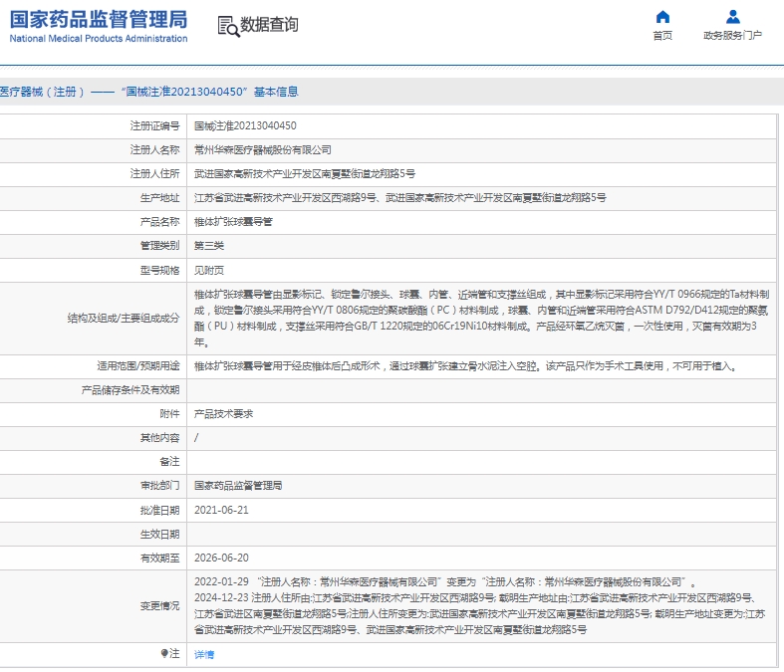The image size is (784, 672).
Task: Open the 首页 link label
Action: (662, 36)
